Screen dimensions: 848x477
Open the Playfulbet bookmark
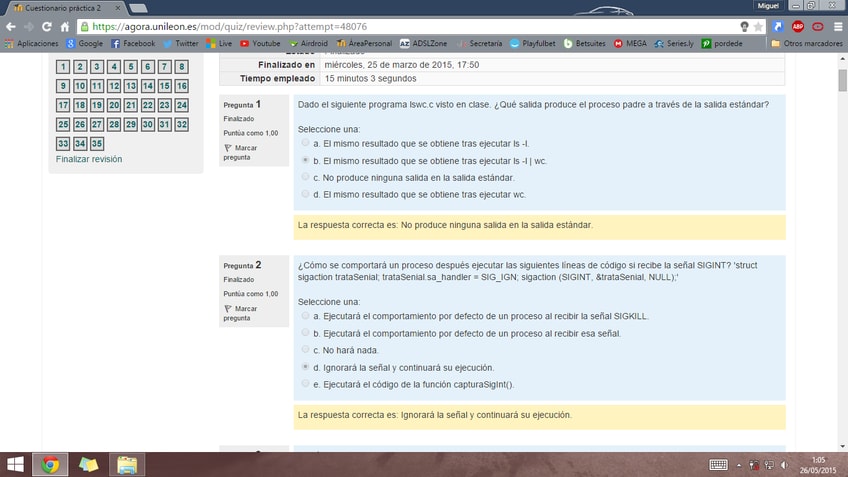(533, 43)
